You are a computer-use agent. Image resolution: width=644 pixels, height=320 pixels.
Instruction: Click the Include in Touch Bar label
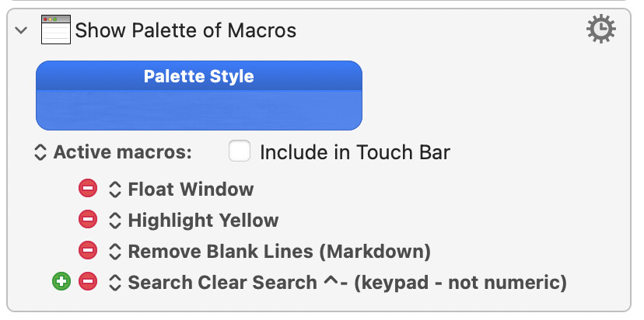(355, 152)
